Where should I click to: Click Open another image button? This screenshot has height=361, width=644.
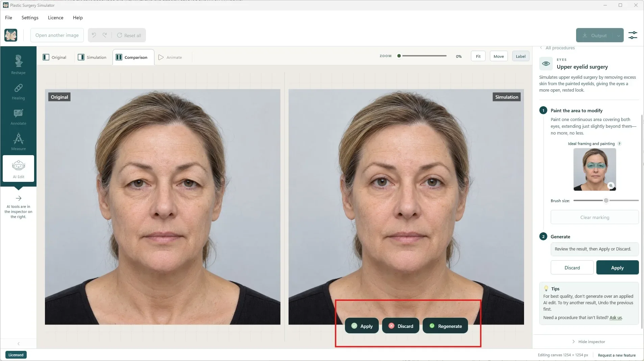[x=57, y=35]
